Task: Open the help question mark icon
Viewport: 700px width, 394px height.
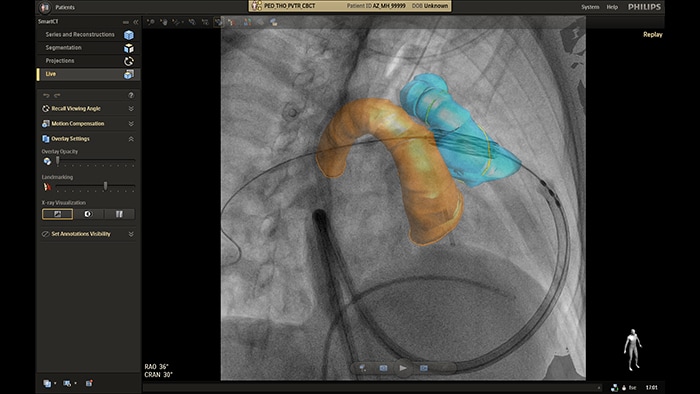Action: point(131,95)
